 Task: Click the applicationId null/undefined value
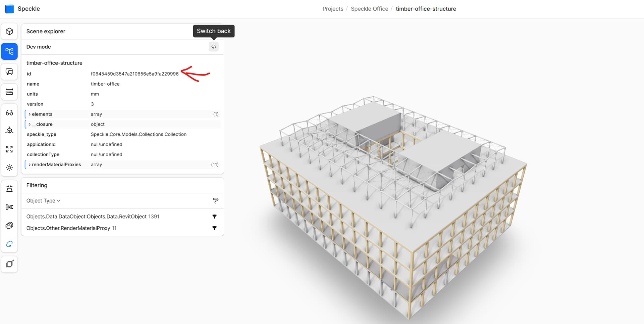106,144
